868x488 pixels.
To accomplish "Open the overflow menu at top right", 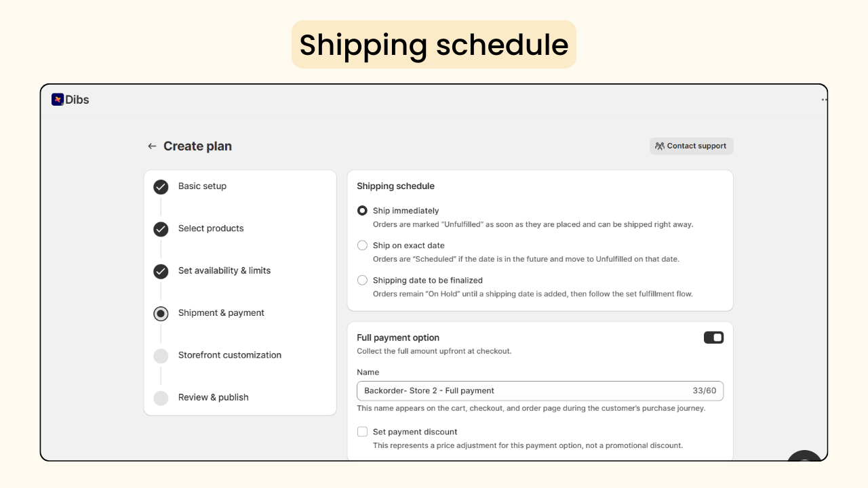I will 823,99.
